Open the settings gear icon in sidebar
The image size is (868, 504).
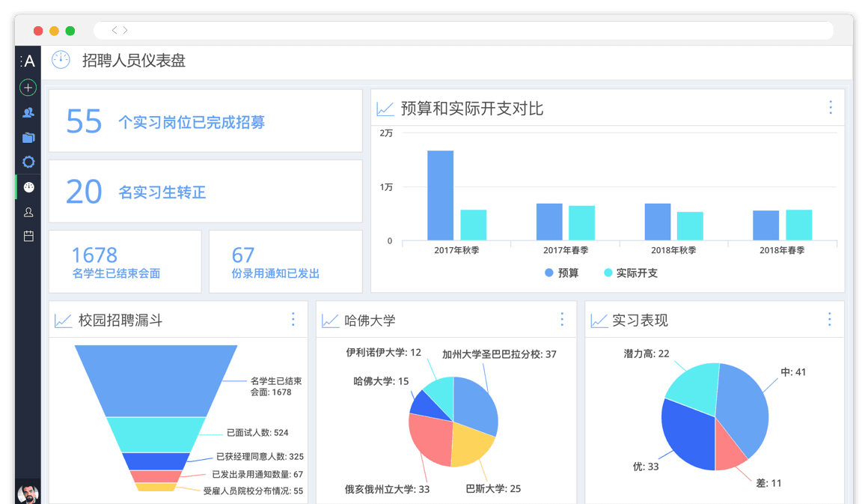[x=28, y=162]
